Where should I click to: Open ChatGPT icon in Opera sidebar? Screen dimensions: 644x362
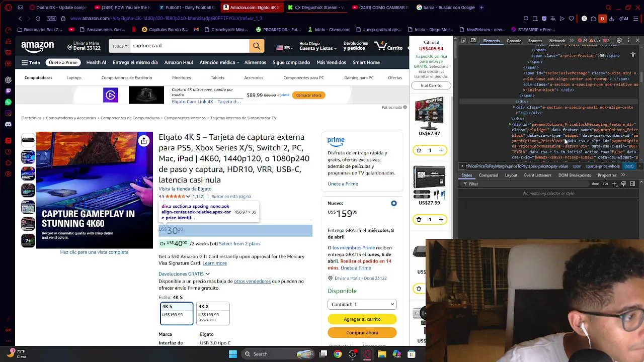pos(8,80)
